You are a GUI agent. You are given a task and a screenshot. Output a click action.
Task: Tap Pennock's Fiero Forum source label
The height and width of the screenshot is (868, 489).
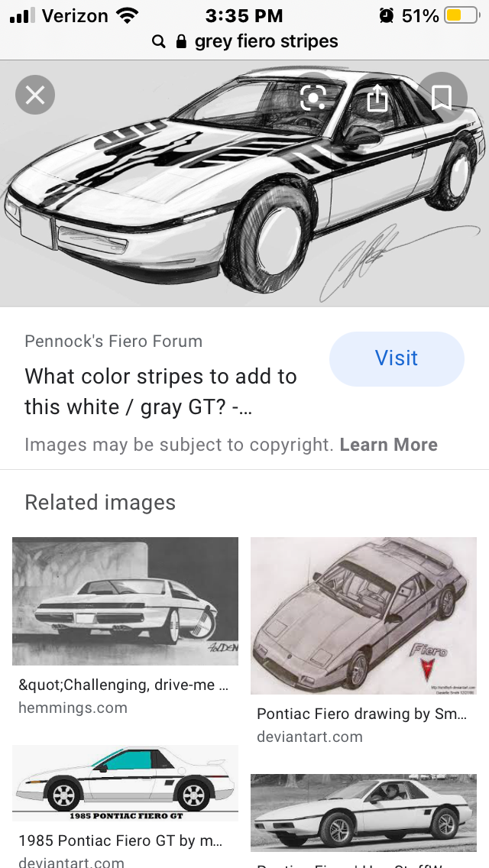click(114, 341)
